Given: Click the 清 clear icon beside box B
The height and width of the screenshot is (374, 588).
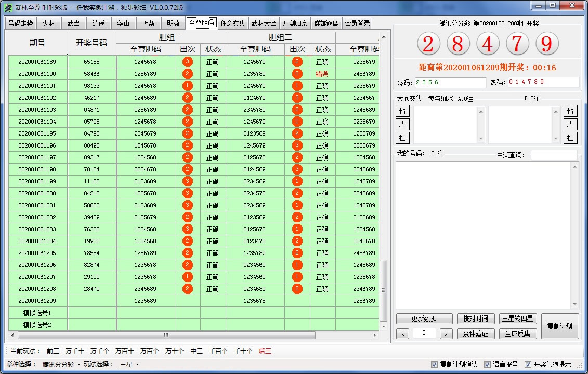Looking at the screenshot, I should point(571,124).
